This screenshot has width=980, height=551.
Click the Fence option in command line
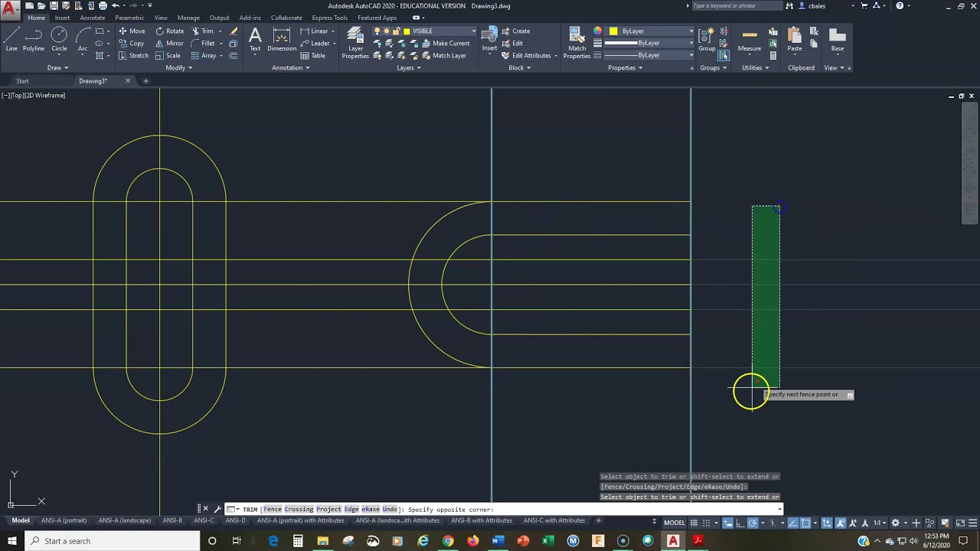coord(273,510)
